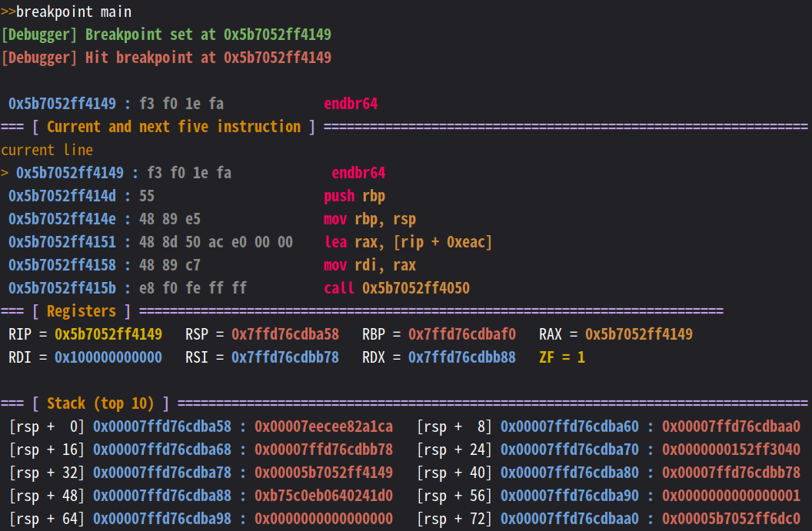Image resolution: width=812 pixels, height=531 pixels.
Task: Click the '[rsp + 8]' stack label
Action: (x=454, y=427)
